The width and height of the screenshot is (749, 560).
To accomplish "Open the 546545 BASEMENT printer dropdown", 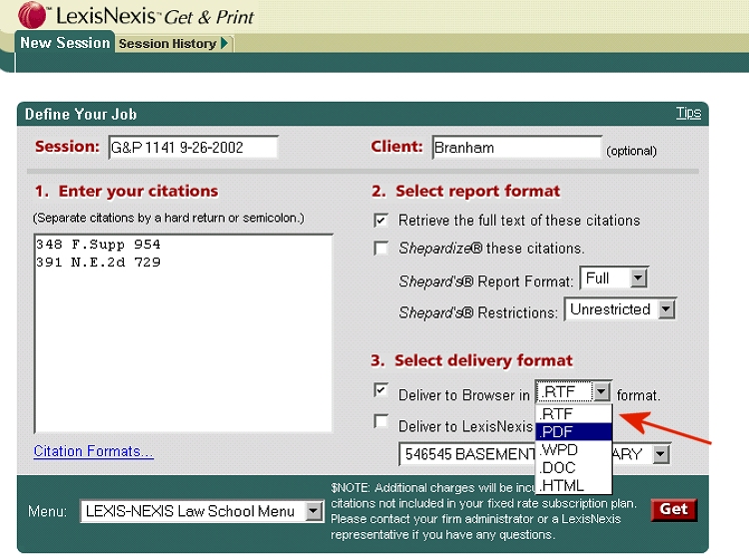I will 534,454.
